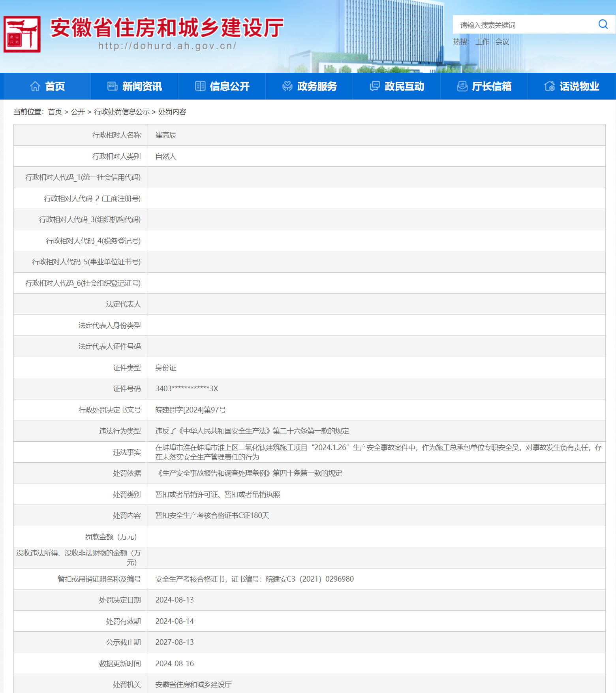This screenshot has width=616, height=693.
Task: Click the label 暂扣或吊销证照名称及编号
Action: (99, 579)
